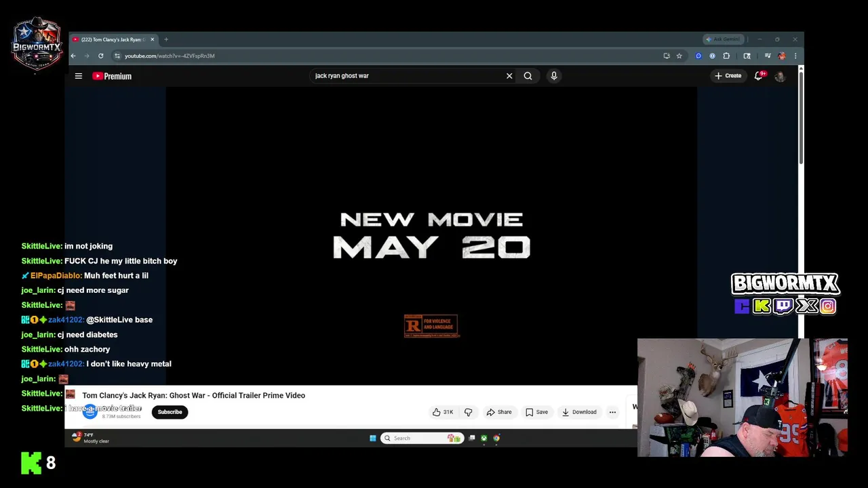Click the video title Tom Clancy's Jack Ryan: Ghost War
Image resolution: width=868 pixels, height=488 pixels.
(193, 395)
